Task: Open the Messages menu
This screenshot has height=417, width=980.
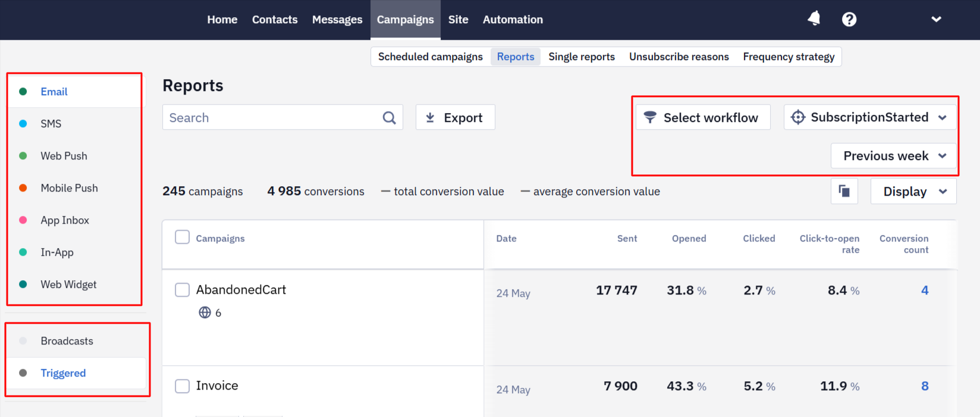Action: 337,20
